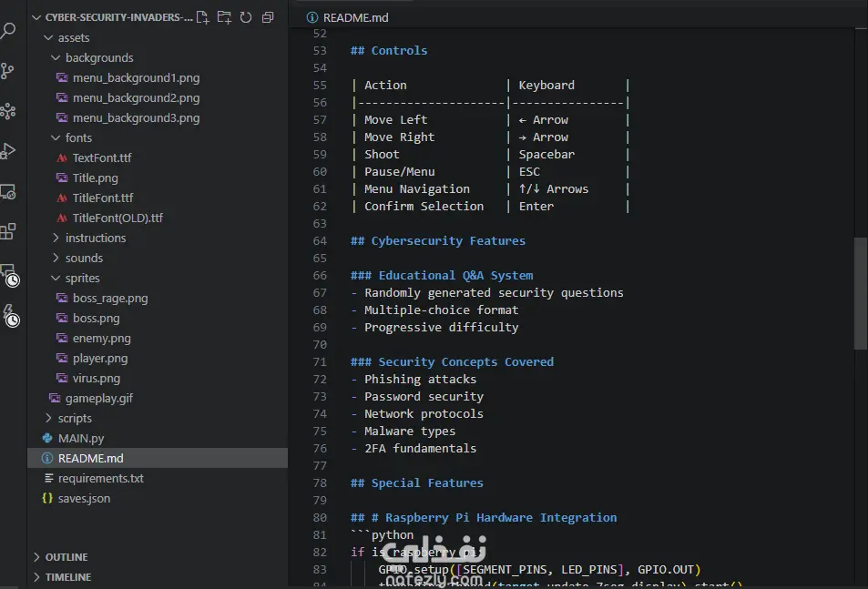Image resolution: width=868 pixels, height=589 pixels.
Task: Expand the scripts folder
Action: tap(48, 418)
